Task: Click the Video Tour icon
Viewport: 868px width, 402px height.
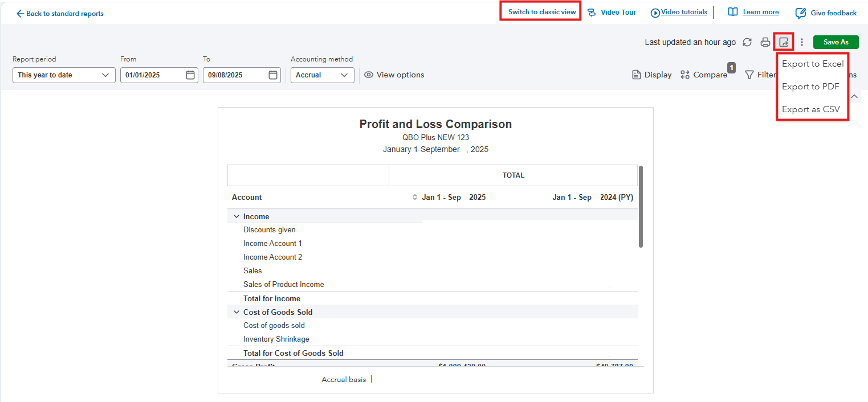Action: click(x=592, y=13)
